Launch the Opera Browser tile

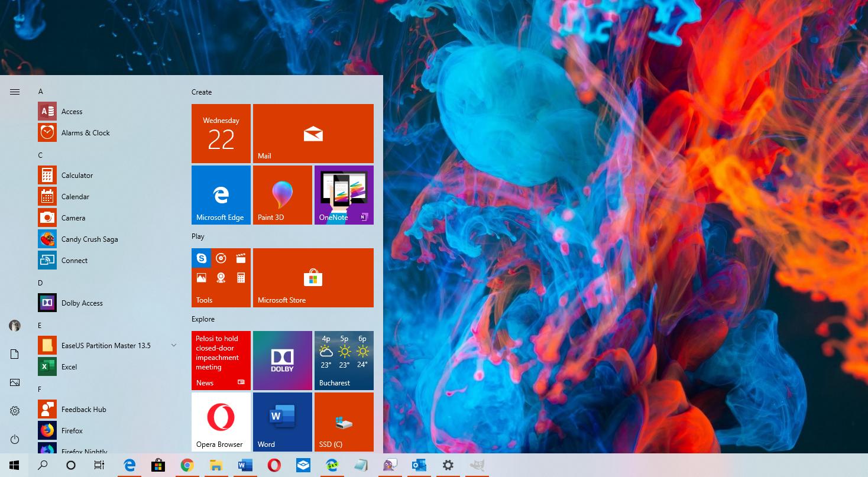[221, 422]
